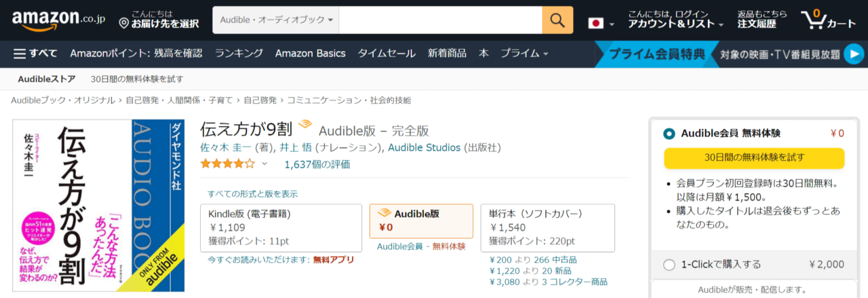Click the 伝え方が9割 book cover thumbnail

(x=99, y=206)
